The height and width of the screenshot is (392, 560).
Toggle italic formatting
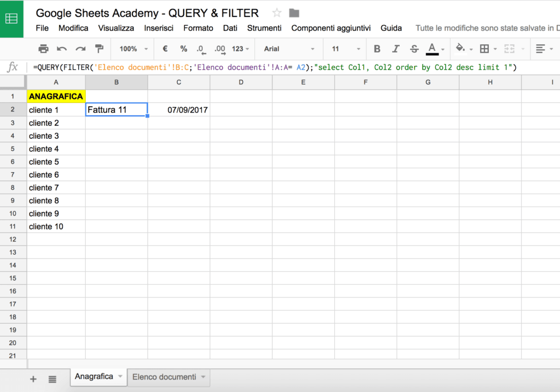395,49
